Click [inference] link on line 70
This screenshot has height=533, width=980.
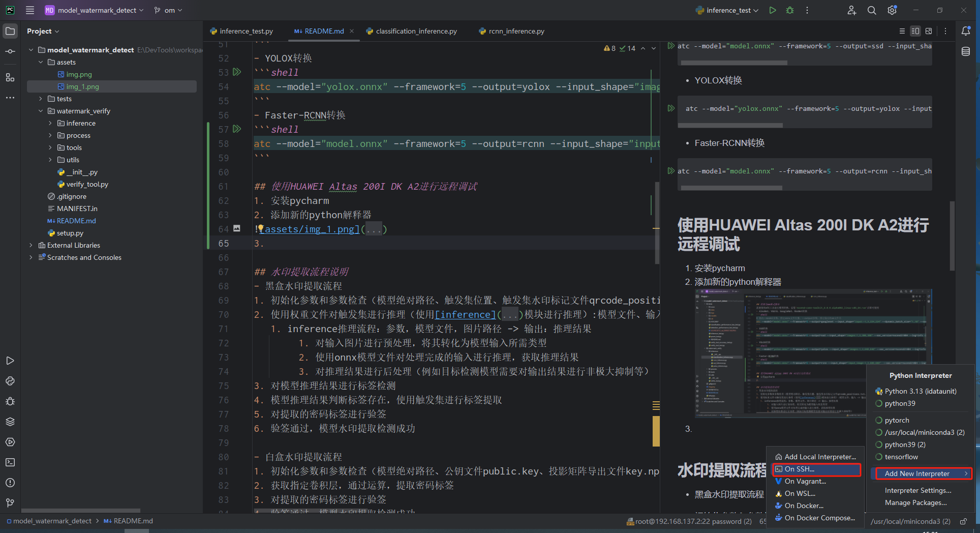[x=465, y=315]
